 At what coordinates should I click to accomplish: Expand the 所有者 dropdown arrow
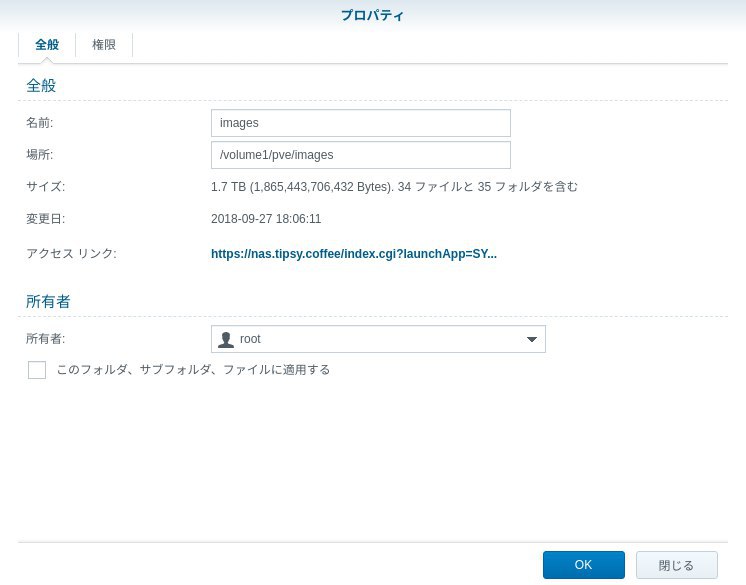pos(531,339)
